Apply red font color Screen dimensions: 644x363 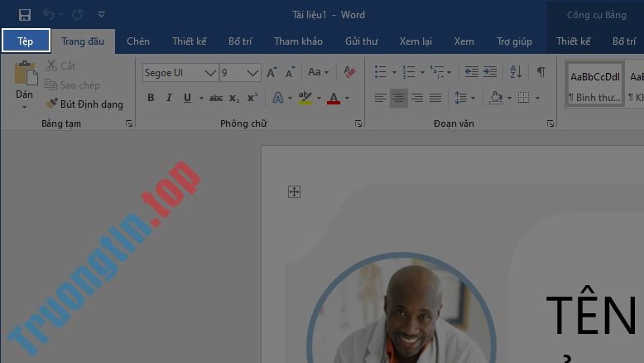(334, 98)
